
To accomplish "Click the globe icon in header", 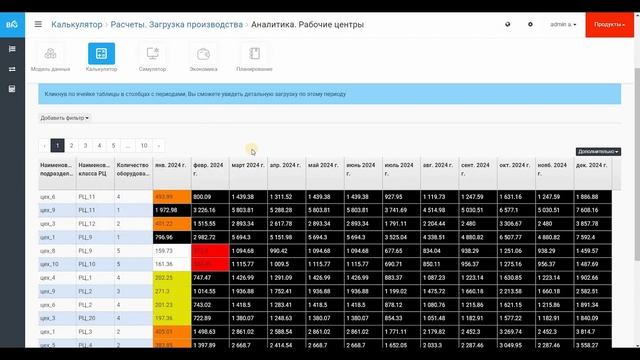I will point(507,24).
